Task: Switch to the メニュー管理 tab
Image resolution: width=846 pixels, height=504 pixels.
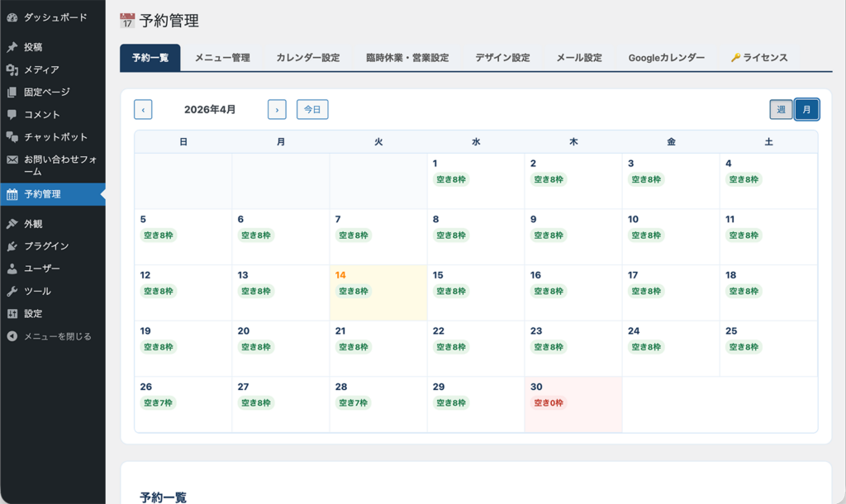Action: [221, 57]
